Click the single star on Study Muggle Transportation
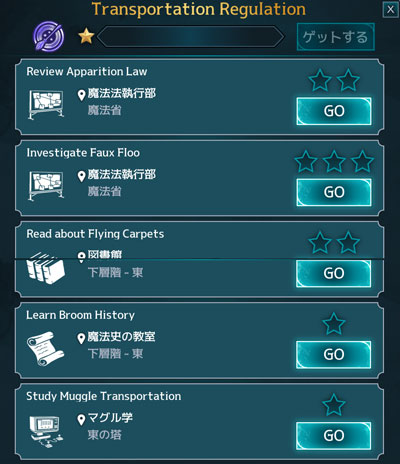 (334, 405)
